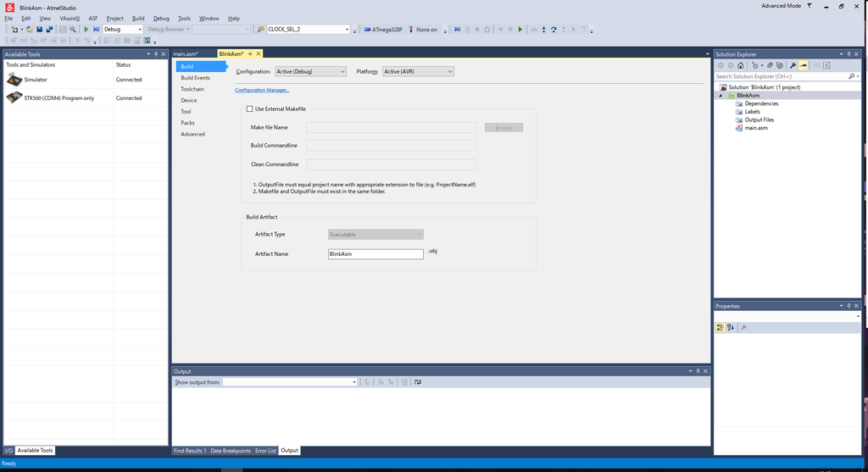This screenshot has width=868, height=472.
Task: Click the green Continue debugging arrow
Action: coord(520,30)
